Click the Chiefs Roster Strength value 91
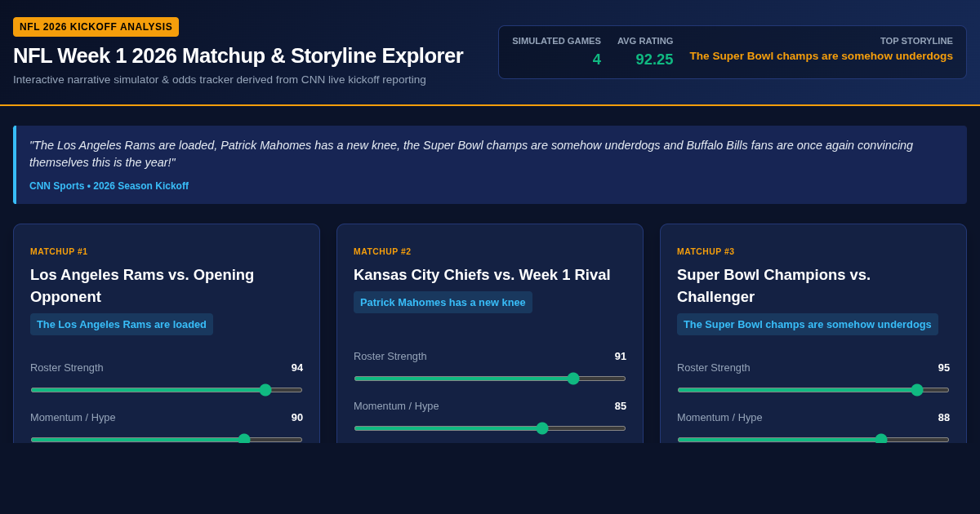The image size is (980, 514). click(x=621, y=357)
